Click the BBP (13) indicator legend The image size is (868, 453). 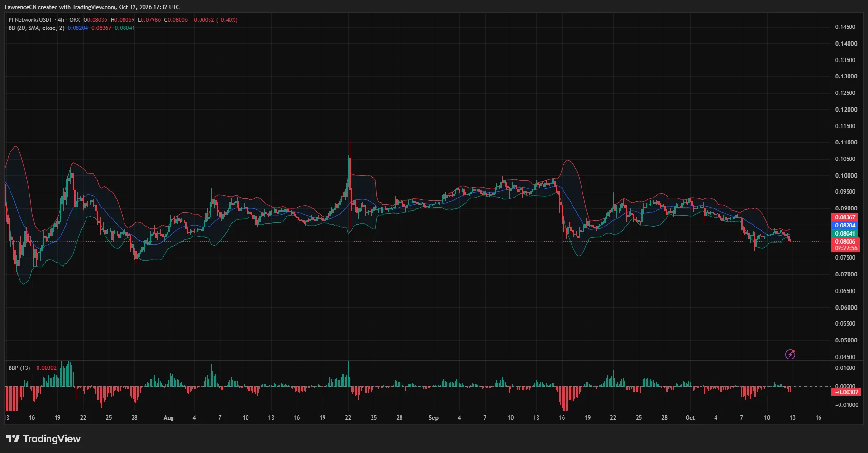point(19,368)
